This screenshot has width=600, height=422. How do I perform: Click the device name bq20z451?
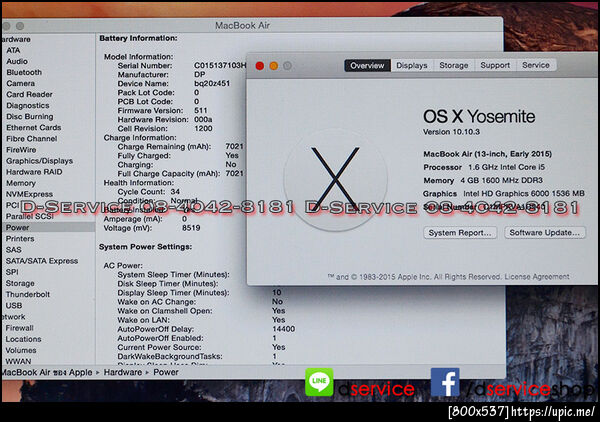coord(212,83)
